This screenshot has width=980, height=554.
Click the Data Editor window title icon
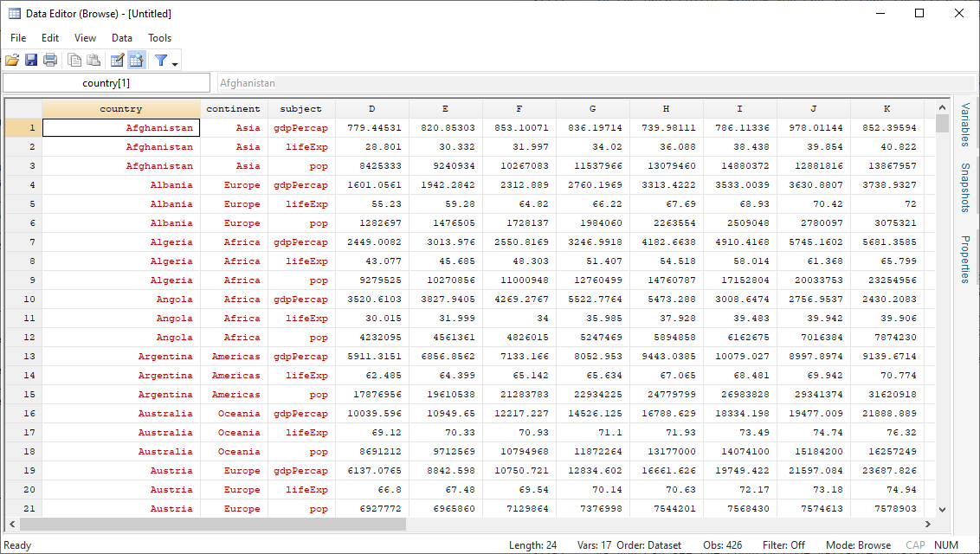point(15,13)
